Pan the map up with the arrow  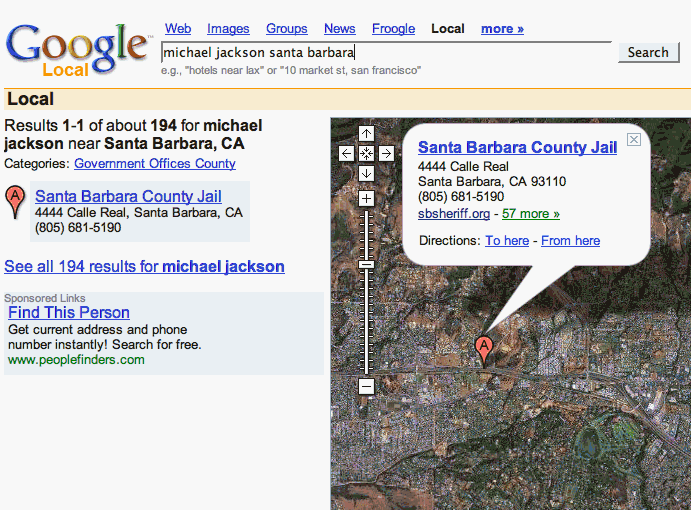click(x=366, y=134)
